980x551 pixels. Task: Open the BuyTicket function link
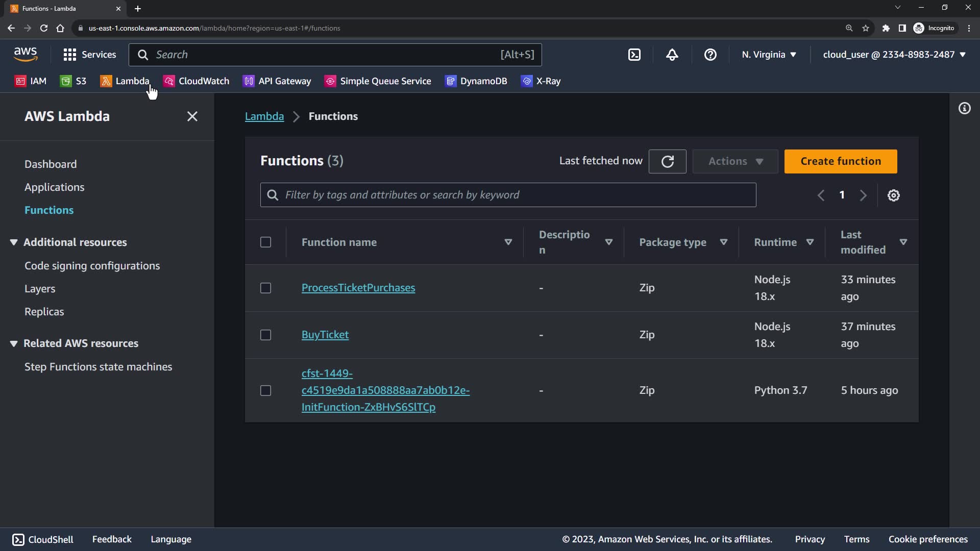tap(325, 335)
